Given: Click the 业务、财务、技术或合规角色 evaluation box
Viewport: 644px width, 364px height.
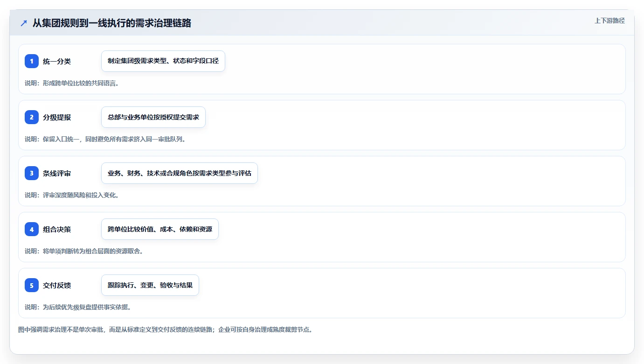Looking at the screenshot, I should 180,173.
